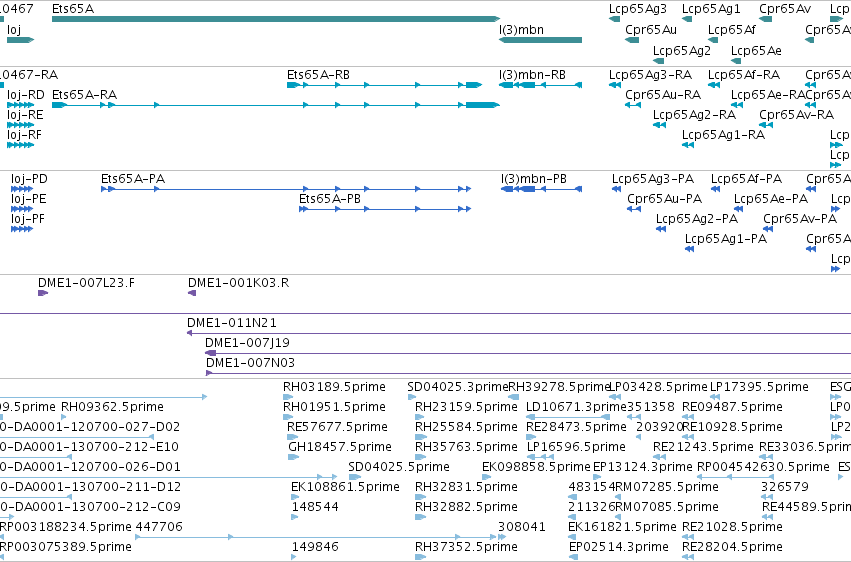The width and height of the screenshot is (851, 562).
Task: Click protein loj-PD label
Action: point(29,178)
